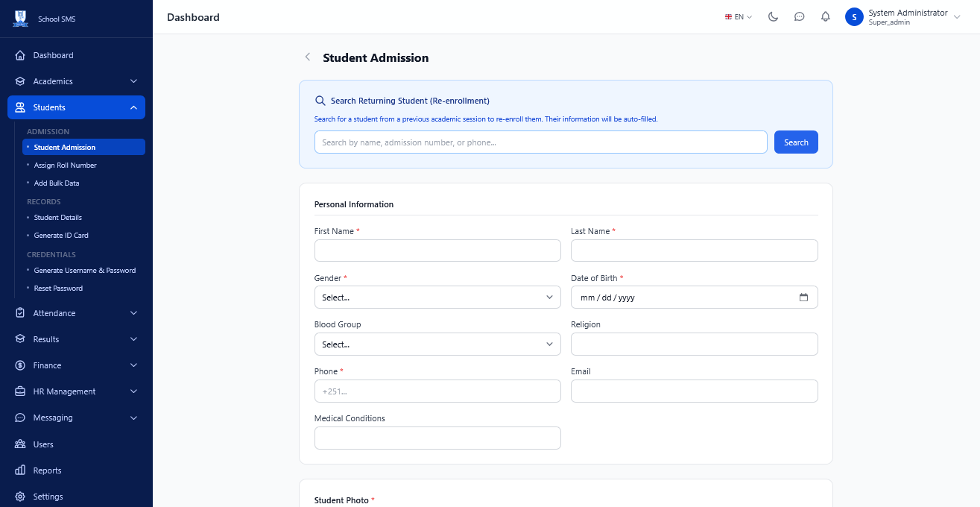Open Add Bulk Data page
This screenshot has height=507, width=980.
pyautogui.click(x=57, y=183)
